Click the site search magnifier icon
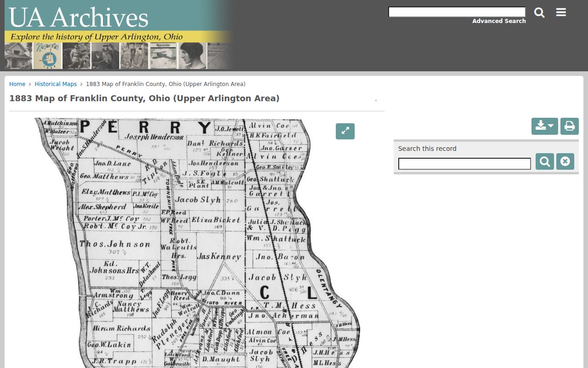The height and width of the screenshot is (368, 588). tap(539, 12)
